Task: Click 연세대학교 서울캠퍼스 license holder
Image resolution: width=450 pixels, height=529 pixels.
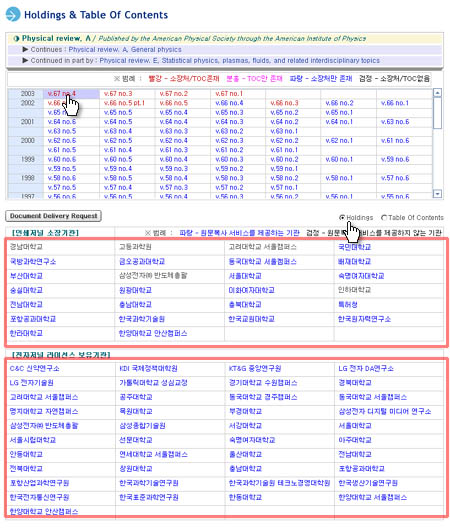Action: coord(153,455)
